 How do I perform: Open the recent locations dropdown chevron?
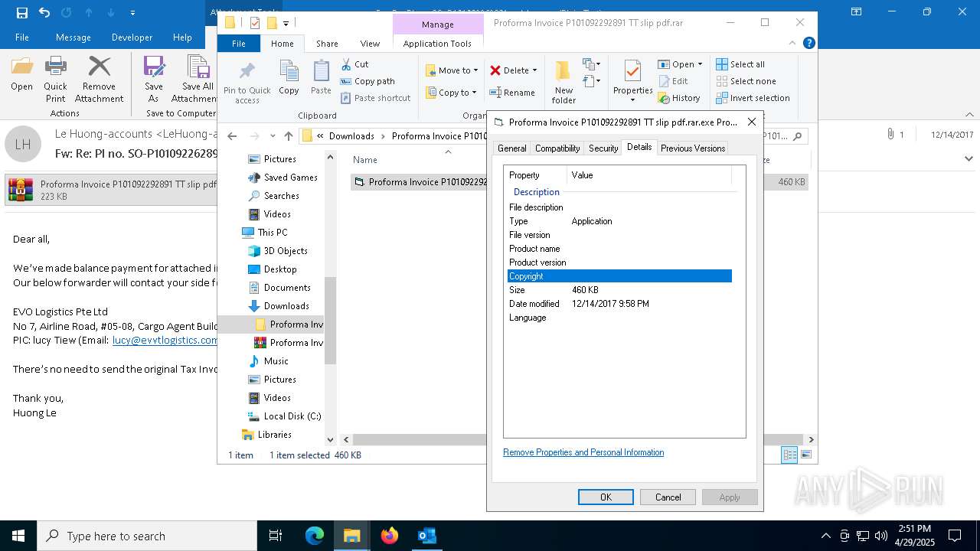tap(273, 136)
